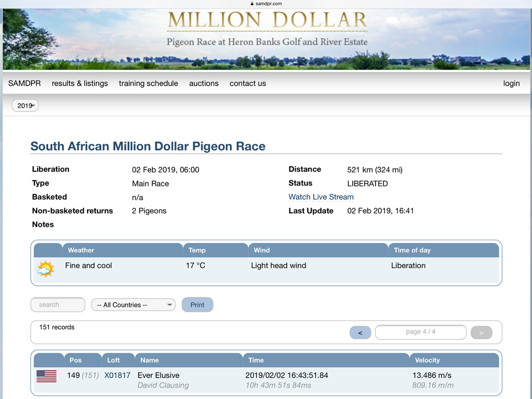The width and height of the screenshot is (532, 399).
Task: Open the SAMDPR menu item
Action: pyautogui.click(x=25, y=83)
